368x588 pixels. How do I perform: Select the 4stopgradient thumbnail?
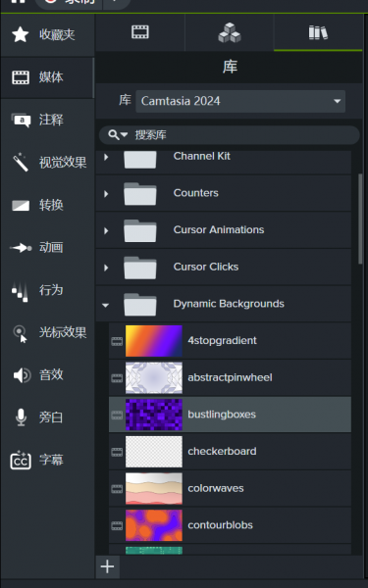click(154, 340)
